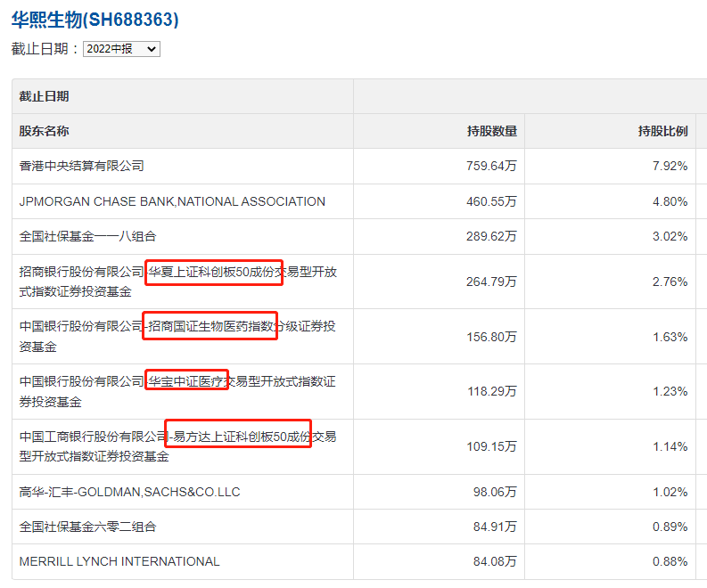Click the 持股数量 column header
This screenshot has height=588, width=707.
tap(491, 131)
